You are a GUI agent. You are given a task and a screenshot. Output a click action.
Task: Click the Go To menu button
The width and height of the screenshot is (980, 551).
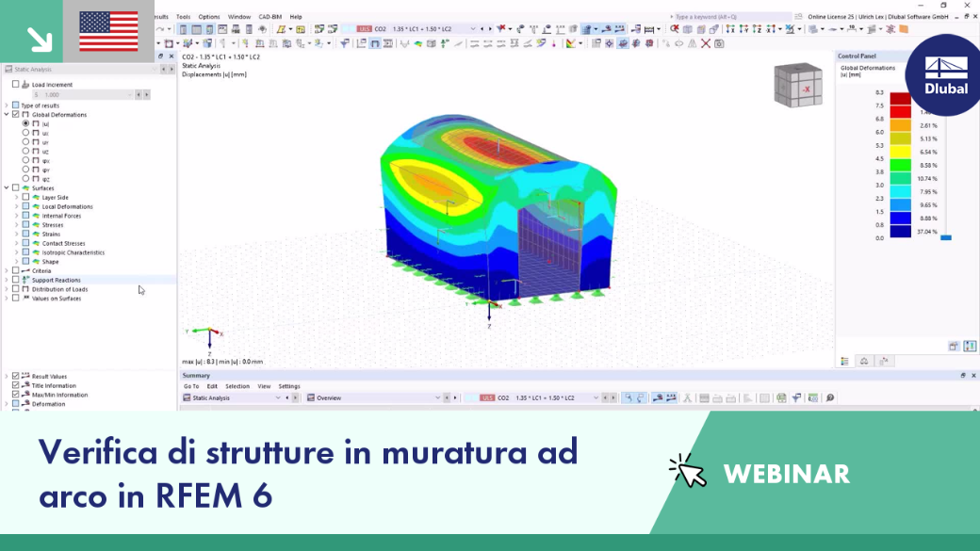tap(191, 386)
